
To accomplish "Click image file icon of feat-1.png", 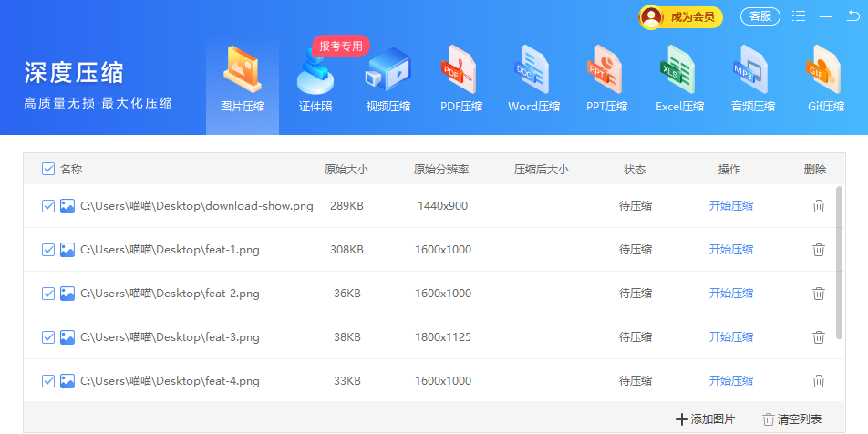I will coord(67,250).
